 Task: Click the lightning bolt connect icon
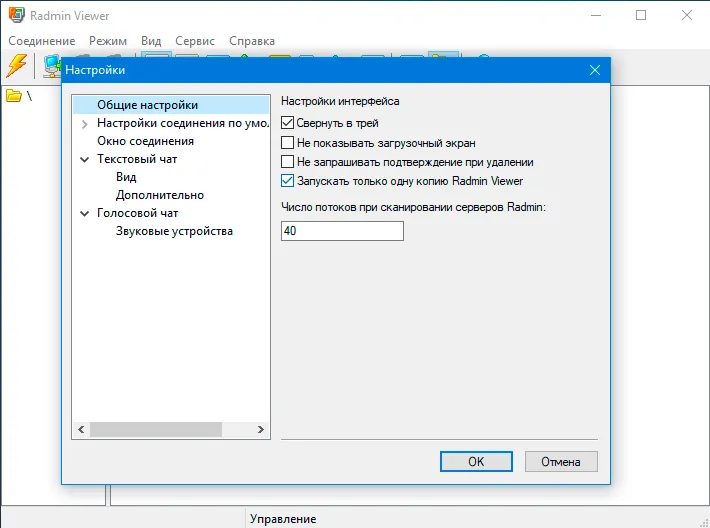pos(17,65)
